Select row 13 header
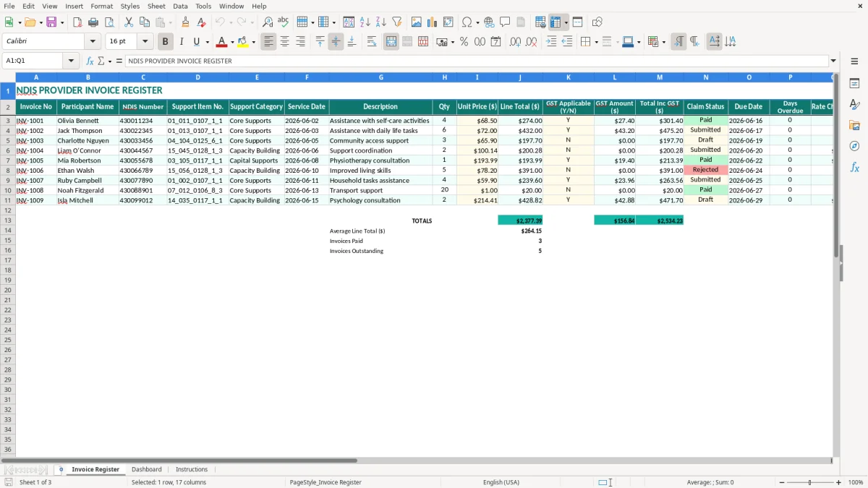Screen dimensions: 868x488 [8, 221]
